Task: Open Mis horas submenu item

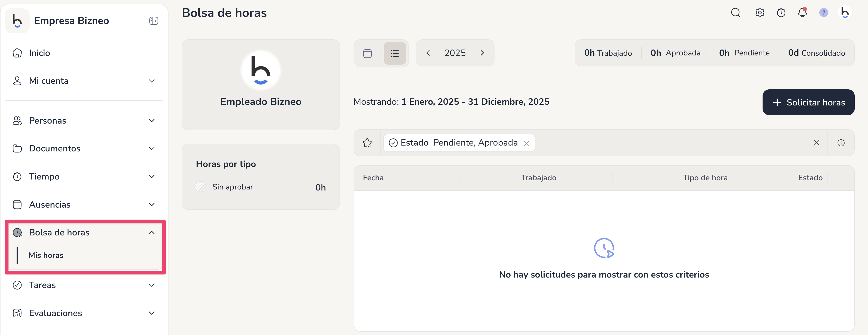Action: pos(46,255)
